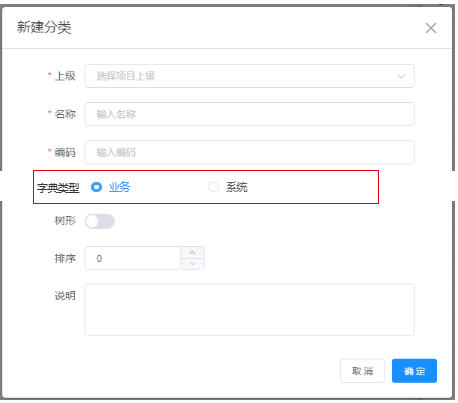Screen dimensions: 458x403
Task: Click the 字典类型 label
Action: (58, 188)
